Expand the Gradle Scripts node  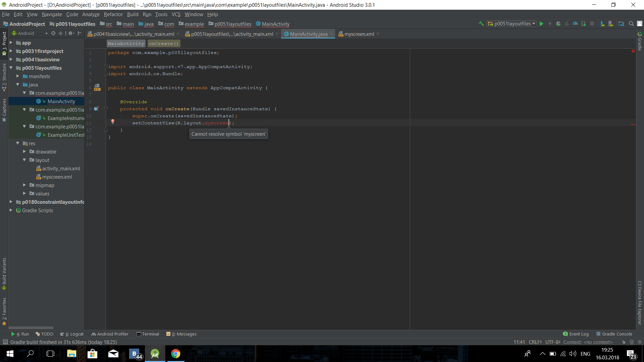11,210
